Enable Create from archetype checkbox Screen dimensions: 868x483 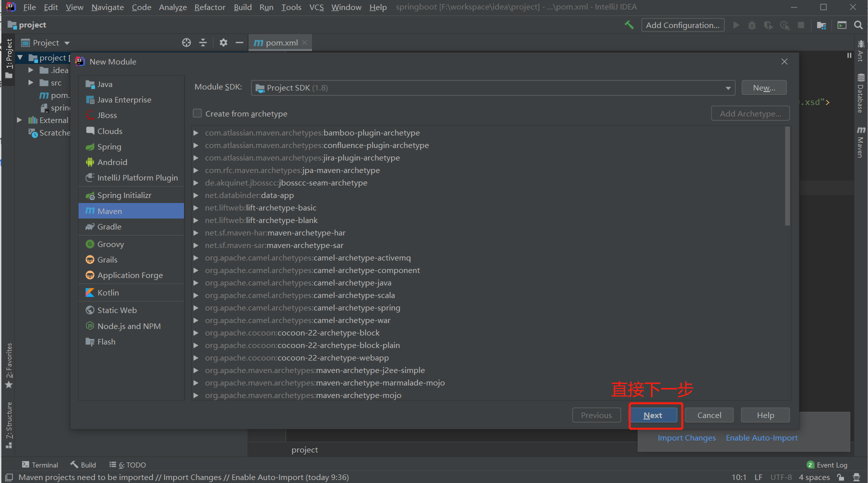coord(197,113)
